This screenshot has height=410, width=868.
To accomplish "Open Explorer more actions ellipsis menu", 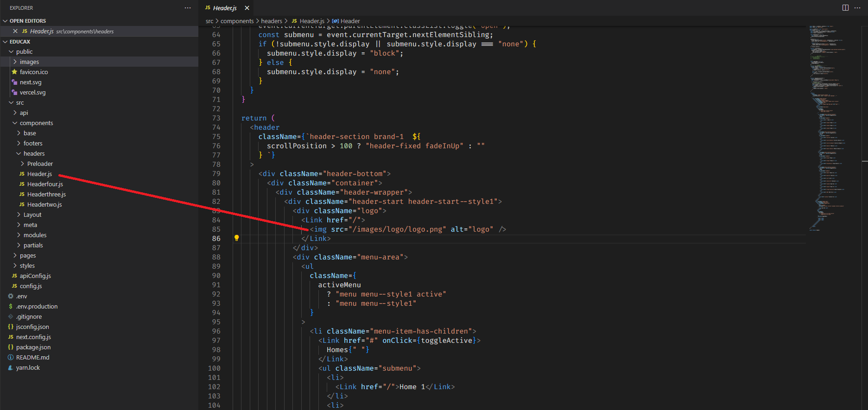I will tap(188, 8).
